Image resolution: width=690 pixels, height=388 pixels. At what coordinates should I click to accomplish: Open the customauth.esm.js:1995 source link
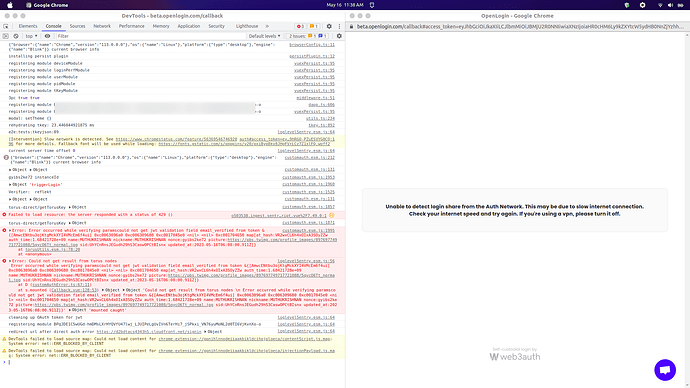pos(308,231)
